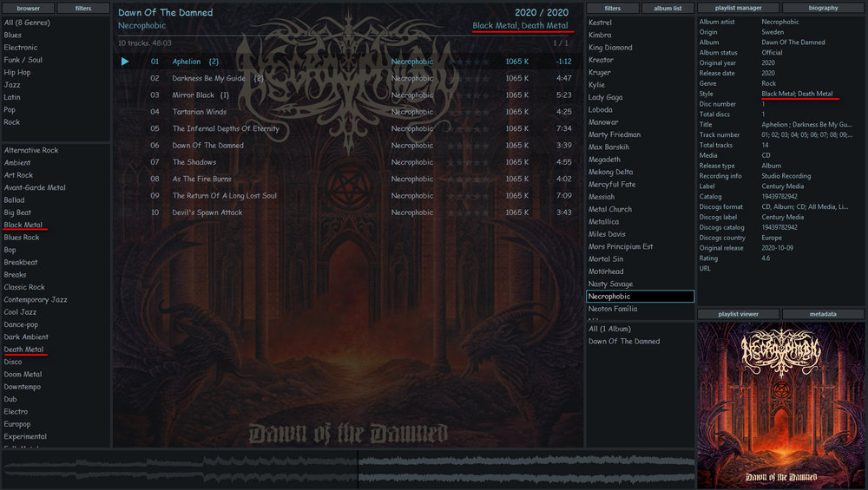Select the Funk / Soul genre
The height and width of the screenshot is (490, 868).
23,60
